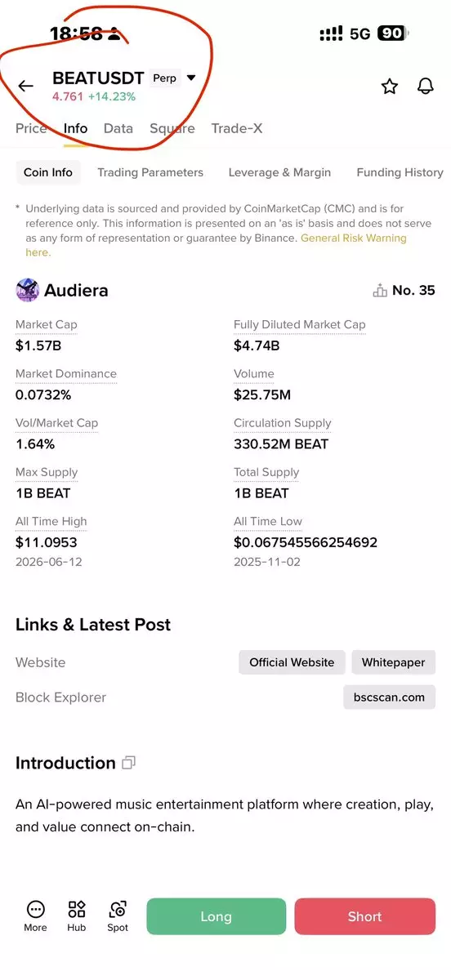Tap the back arrow icon
Screen dimensions: 451x980
click(25, 86)
